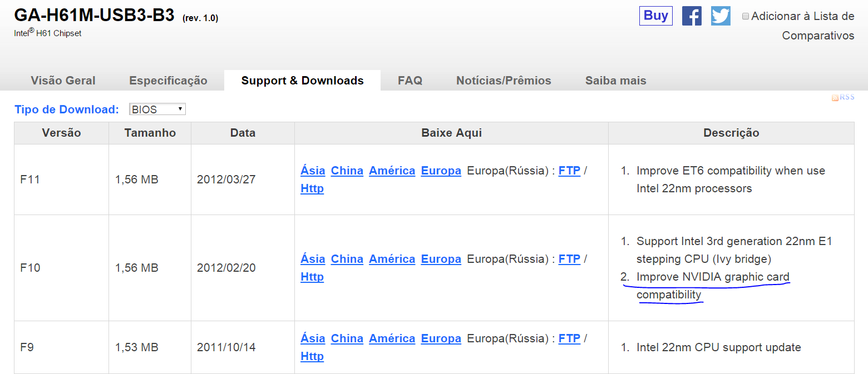Viewport: 868px width, 374px height.
Task: Download F9 BIOS from Europa link
Action: tap(441, 338)
